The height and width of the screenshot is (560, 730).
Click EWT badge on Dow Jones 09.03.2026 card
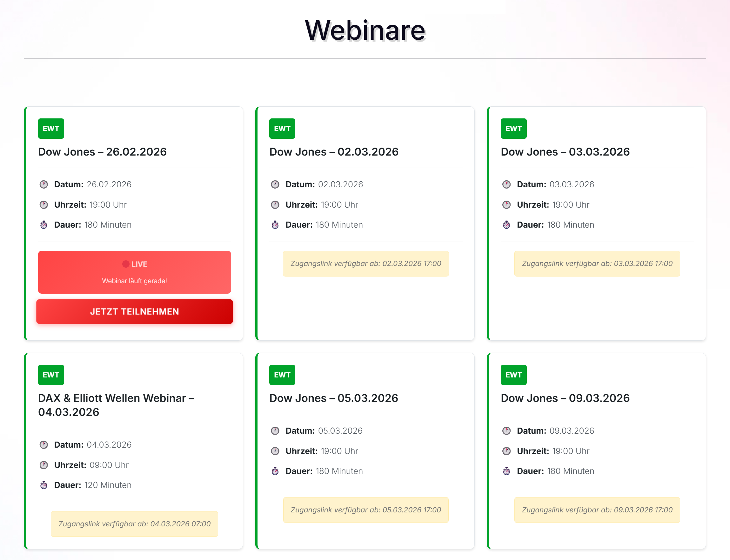click(x=513, y=375)
